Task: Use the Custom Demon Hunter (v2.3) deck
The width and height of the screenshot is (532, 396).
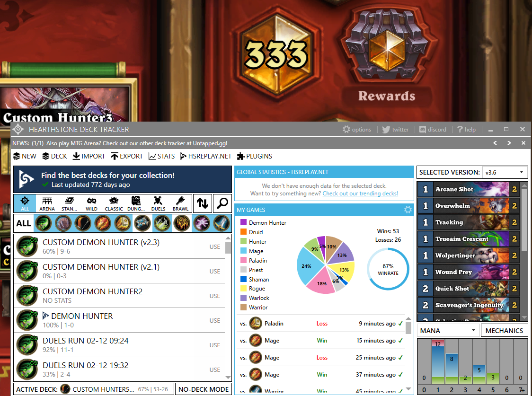Action: click(x=215, y=247)
